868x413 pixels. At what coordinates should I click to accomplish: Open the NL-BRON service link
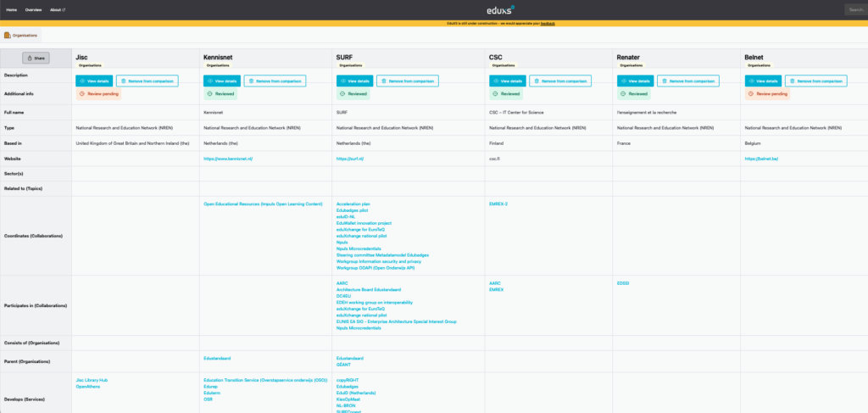(346, 406)
